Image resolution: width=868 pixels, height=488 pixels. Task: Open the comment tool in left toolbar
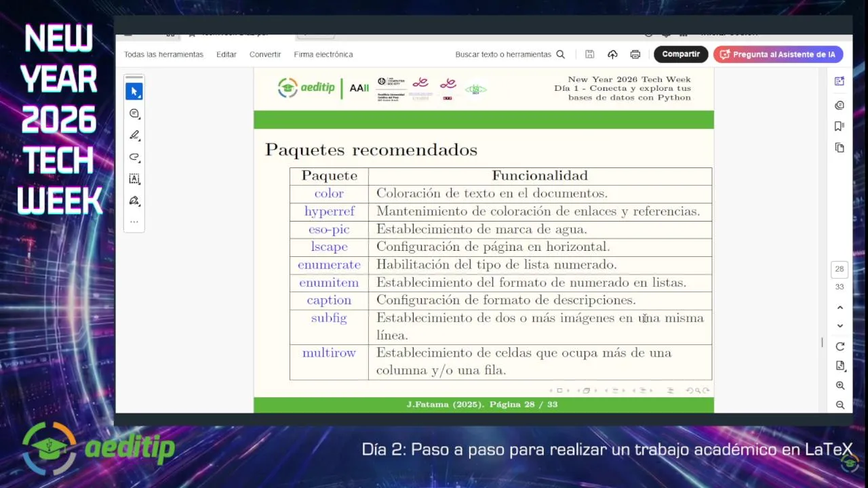pyautogui.click(x=134, y=114)
